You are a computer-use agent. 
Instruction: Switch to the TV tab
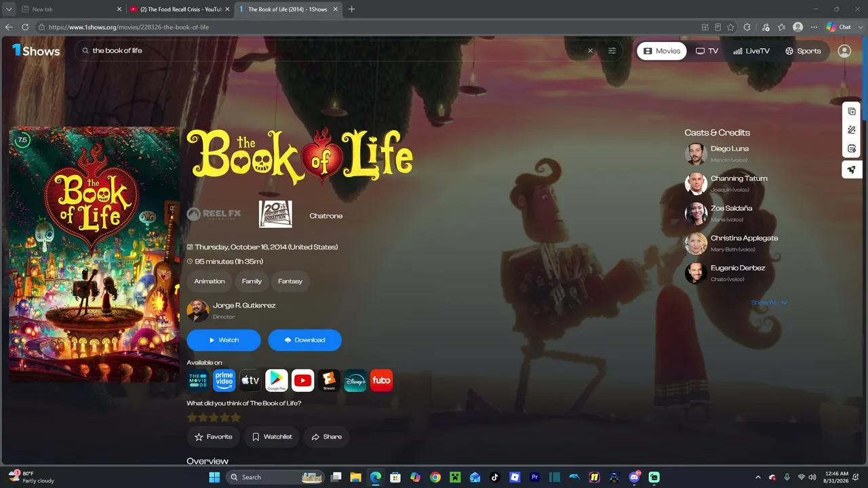707,51
